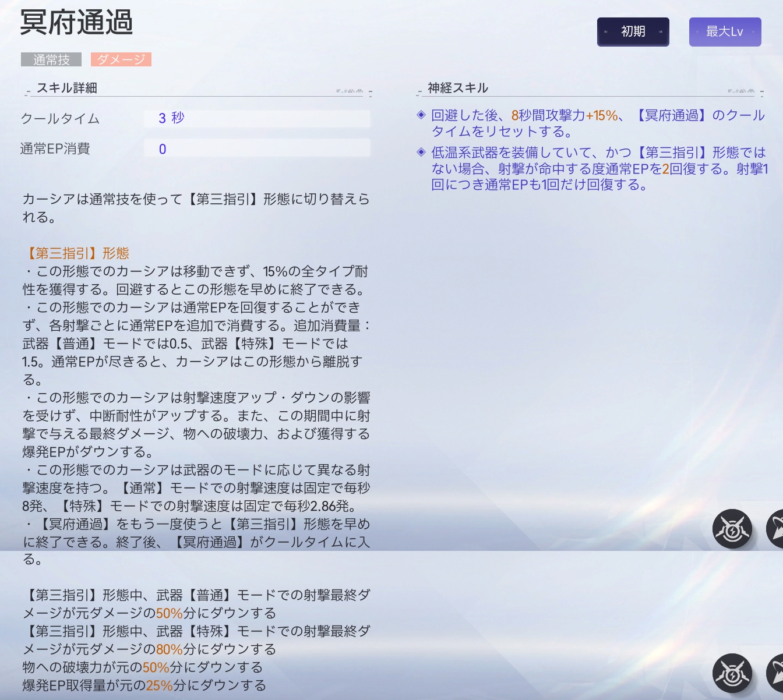783x700 pixels.
Task: Click the 神経スキル section header
Action: pyautogui.click(x=458, y=88)
